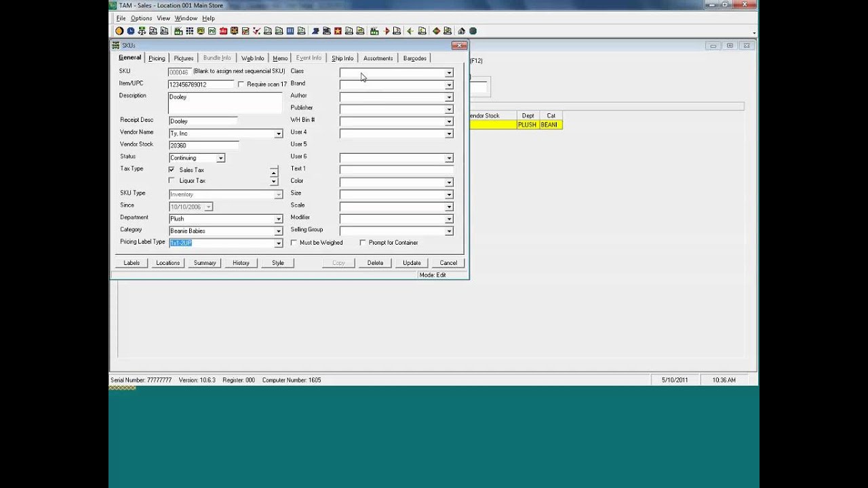Click the History button
Screen dimensions: 868x488
(x=241, y=263)
